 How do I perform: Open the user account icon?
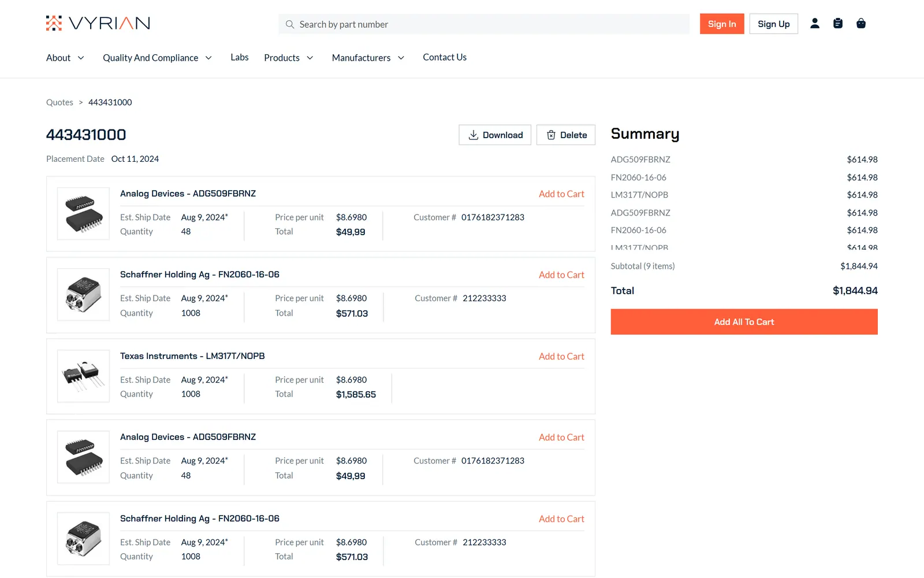(x=815, y=23)
